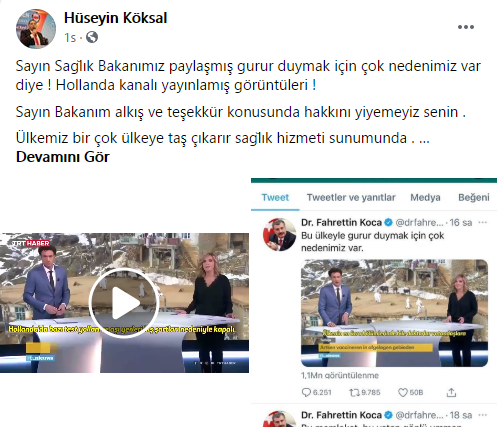This screenshot has height=427, width=497.
Task: Click the Dr. Fahrettin Koca name link
Action: (341, 222)
